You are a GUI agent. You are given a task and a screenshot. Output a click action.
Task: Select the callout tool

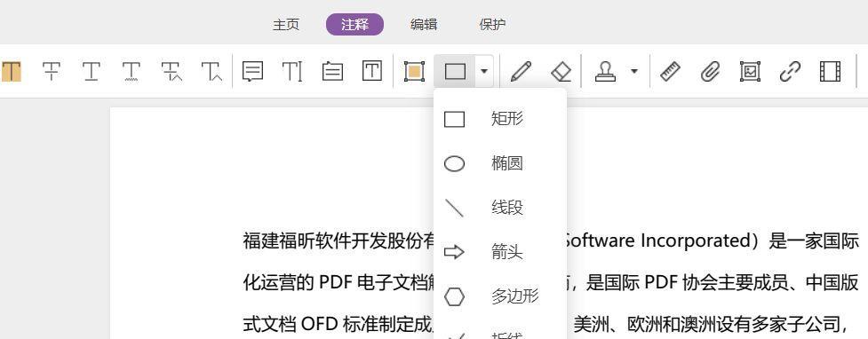click(x=332, y=71)
